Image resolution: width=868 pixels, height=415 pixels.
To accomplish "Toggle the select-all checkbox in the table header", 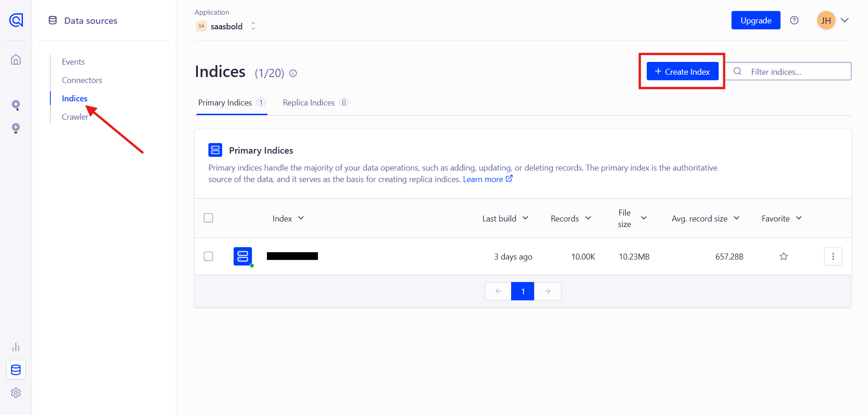I will point(208,218).
